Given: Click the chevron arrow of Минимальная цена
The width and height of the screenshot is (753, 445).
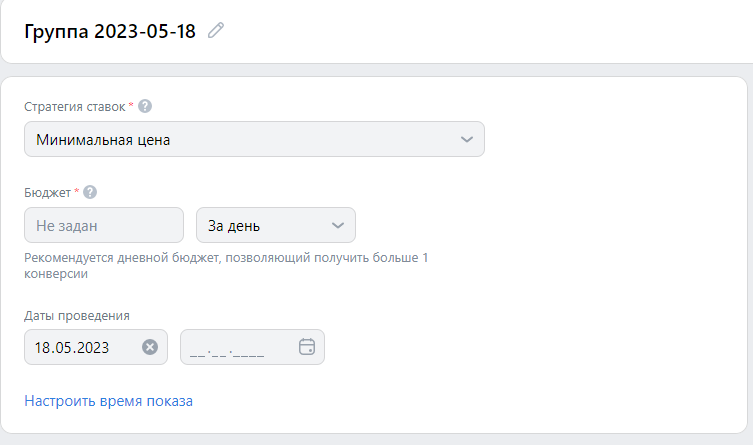Looking at the screenshot, I should coord(467,139).
